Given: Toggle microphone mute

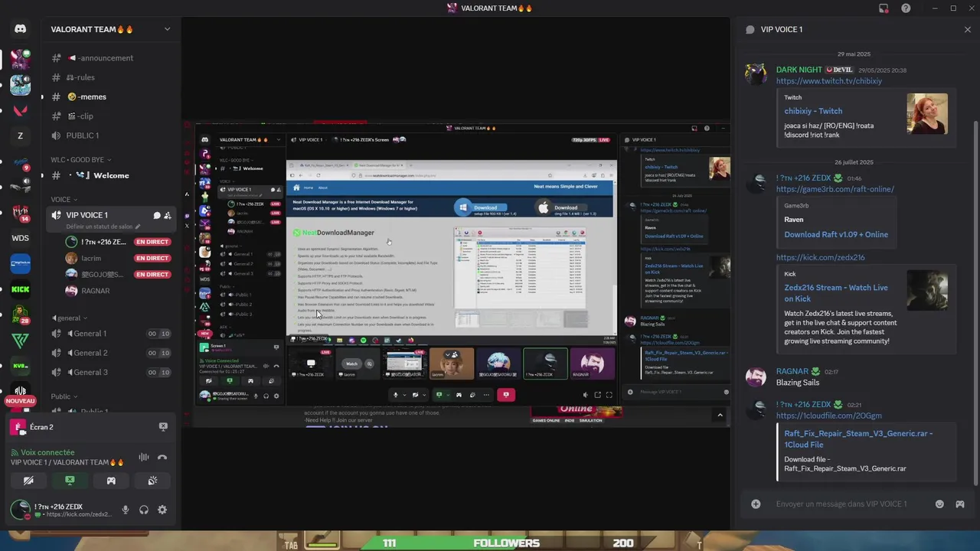Looking at the screenshot, I should (x=126, y=510).
